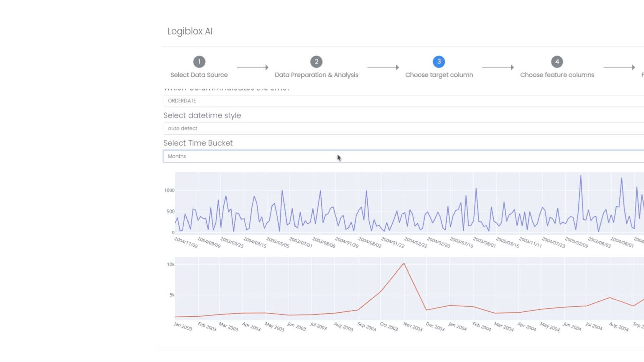
Task: Click the Select Time Bucket section heading
Action: [198, 143]
